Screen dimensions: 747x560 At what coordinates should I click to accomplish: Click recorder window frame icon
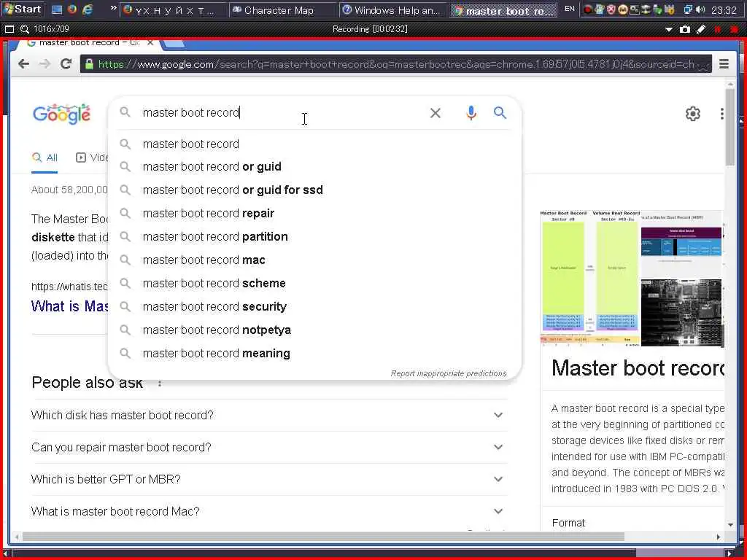pos(9,29)
